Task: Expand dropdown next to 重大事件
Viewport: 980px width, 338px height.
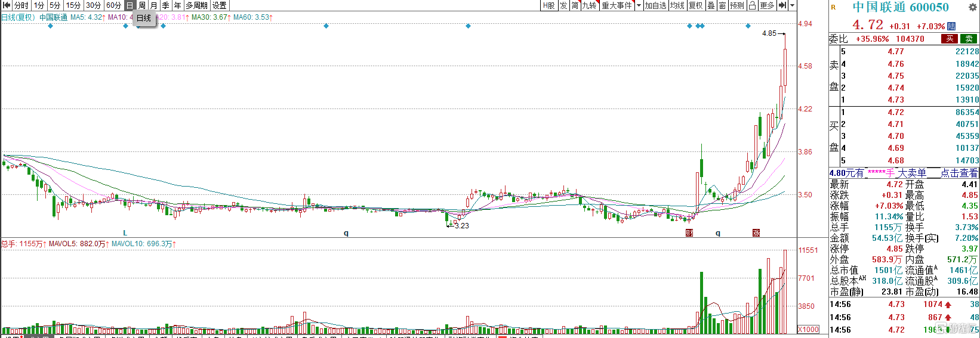Action: point(639,5)
